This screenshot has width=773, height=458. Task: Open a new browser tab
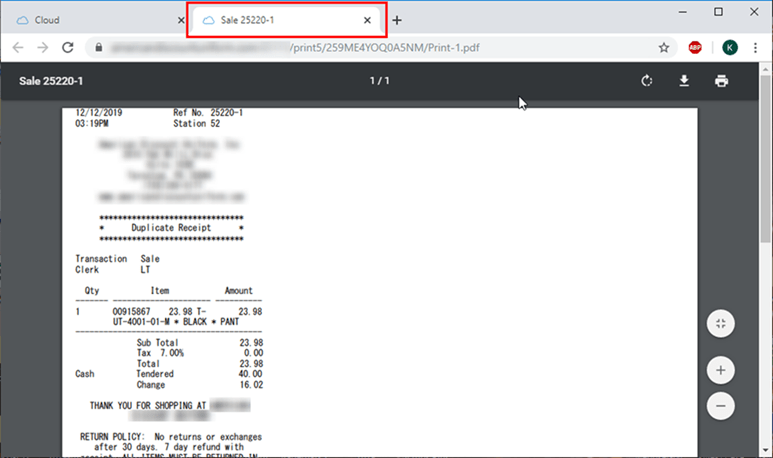pos(397,20)
